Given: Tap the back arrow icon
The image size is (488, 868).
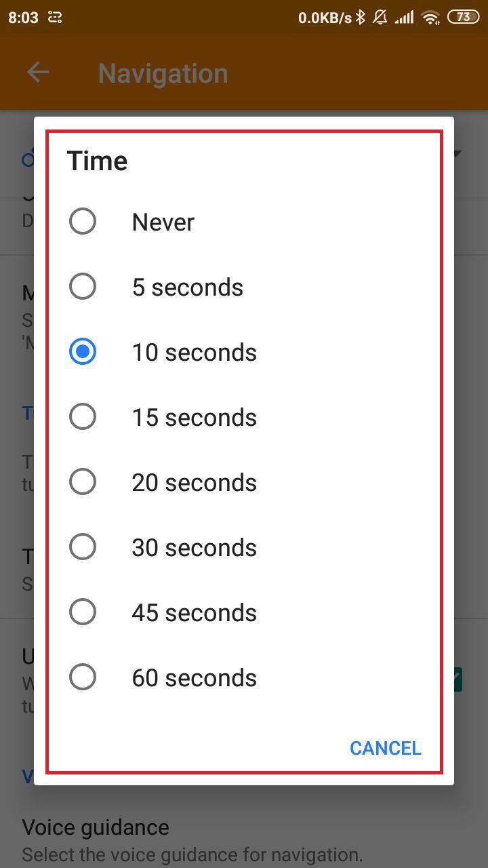Looking at the screenshot, I should pyautogui.click(x=38, y=73).
